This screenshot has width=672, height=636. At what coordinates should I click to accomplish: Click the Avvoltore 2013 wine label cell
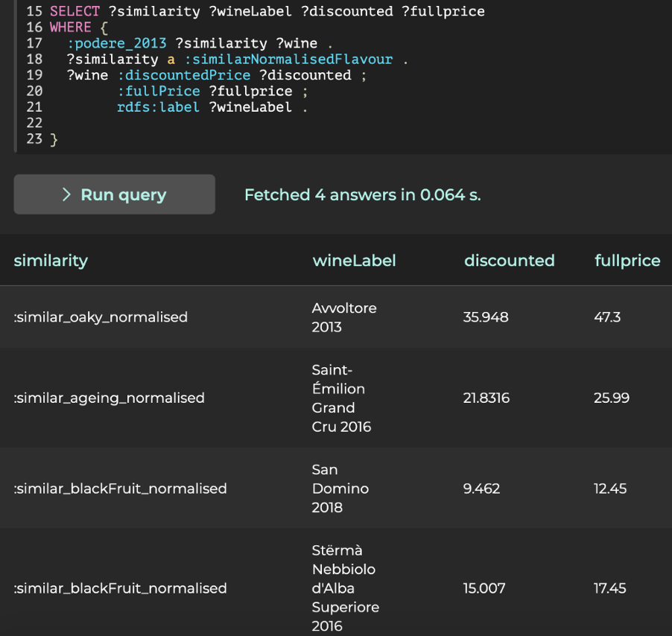pyautogui.click(x=343, y=317)
